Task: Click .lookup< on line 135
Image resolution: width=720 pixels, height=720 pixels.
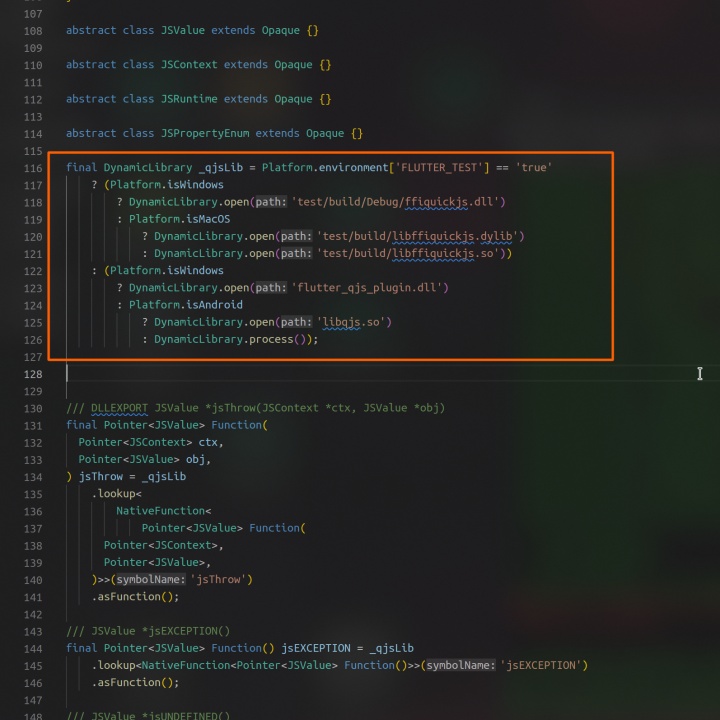Action: [x=117, y=494]
